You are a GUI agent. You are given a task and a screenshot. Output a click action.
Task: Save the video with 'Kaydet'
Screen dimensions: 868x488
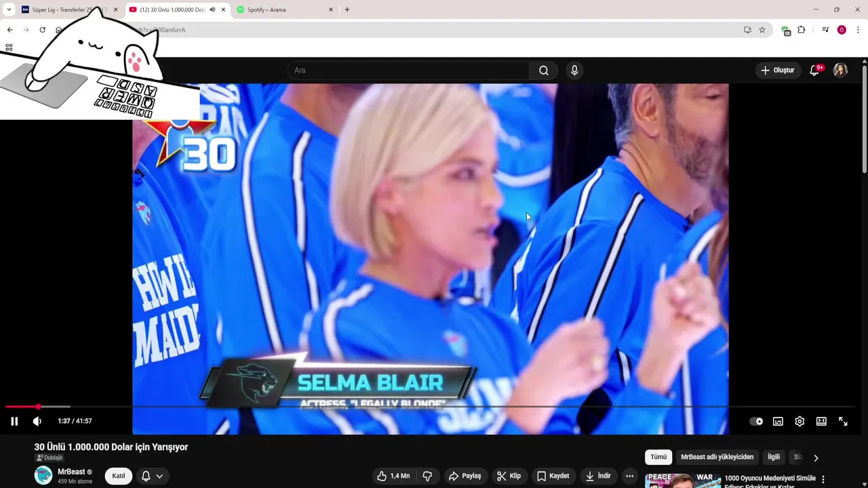click(x=553, y=476)
